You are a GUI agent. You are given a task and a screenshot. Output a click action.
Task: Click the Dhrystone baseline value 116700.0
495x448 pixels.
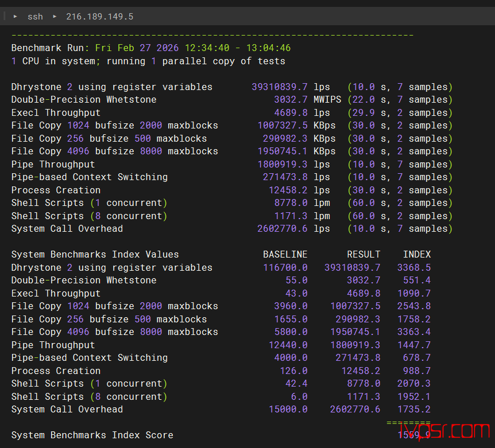[285, 268]
